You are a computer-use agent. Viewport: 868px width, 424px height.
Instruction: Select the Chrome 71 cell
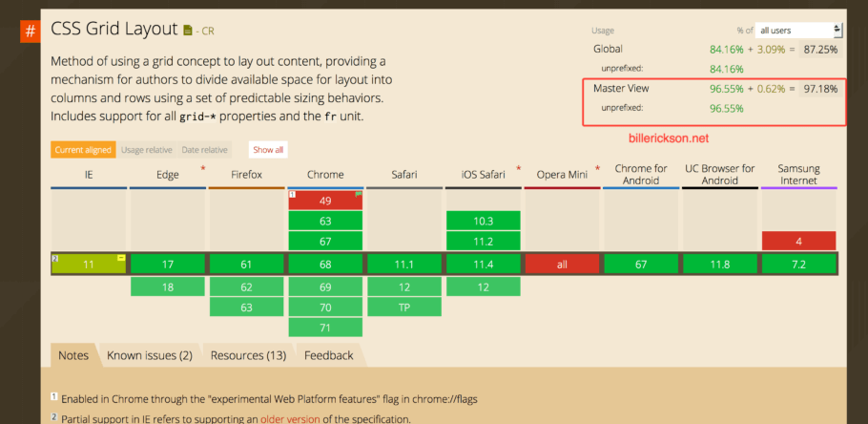click(x=325, y=328)
